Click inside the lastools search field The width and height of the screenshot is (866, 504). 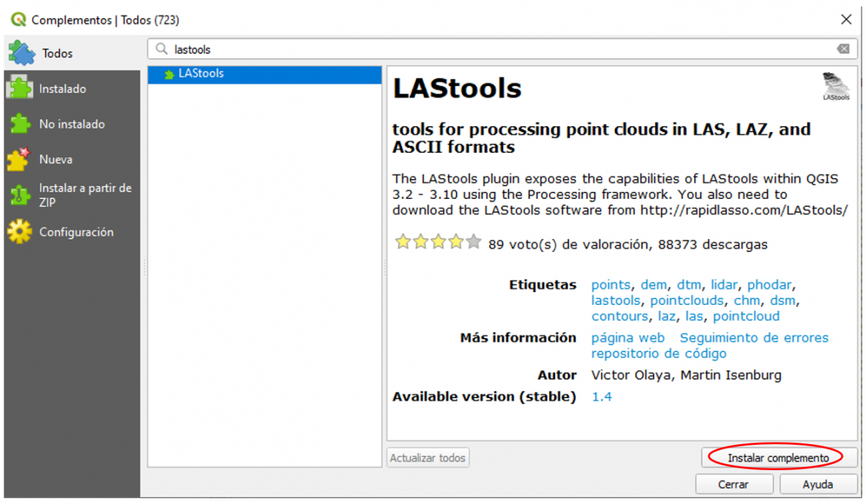[x=289, y=48]
